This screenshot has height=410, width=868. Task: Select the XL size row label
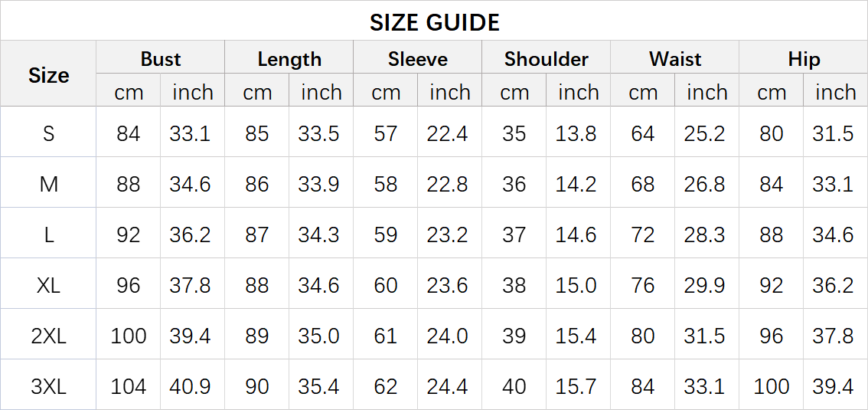[48, 285]
